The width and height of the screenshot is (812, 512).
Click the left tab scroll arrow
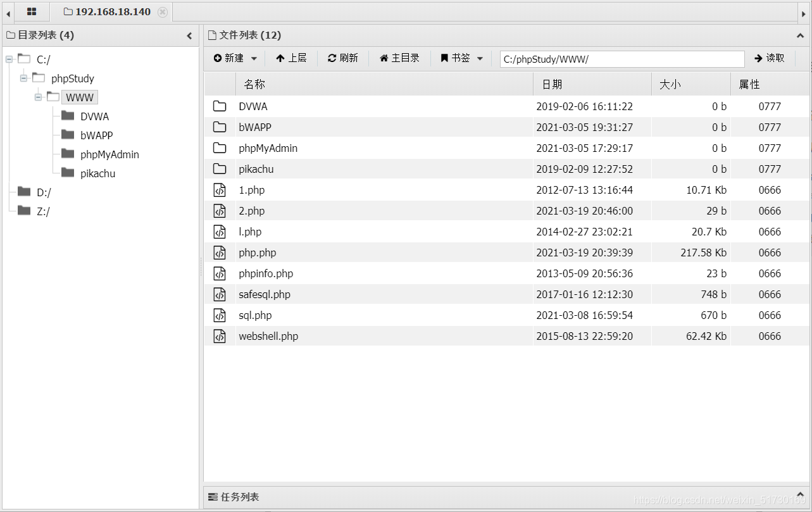pyautogui.click(x=8, y=12)
